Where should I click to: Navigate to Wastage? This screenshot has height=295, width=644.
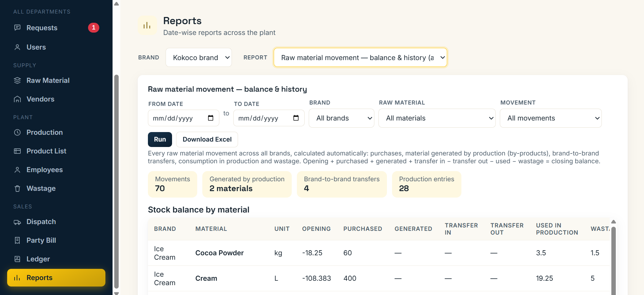(x=56, y=188)
